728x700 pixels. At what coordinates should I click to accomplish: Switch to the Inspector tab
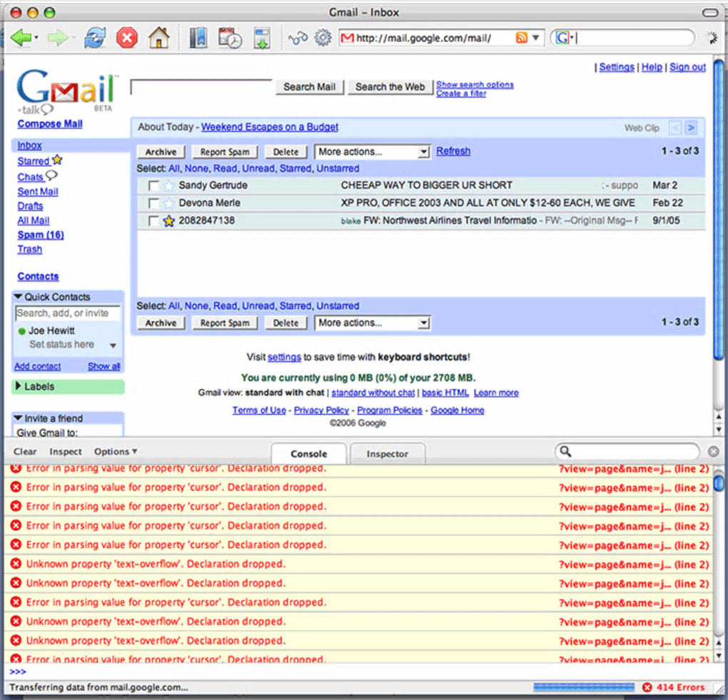point(388,454)
